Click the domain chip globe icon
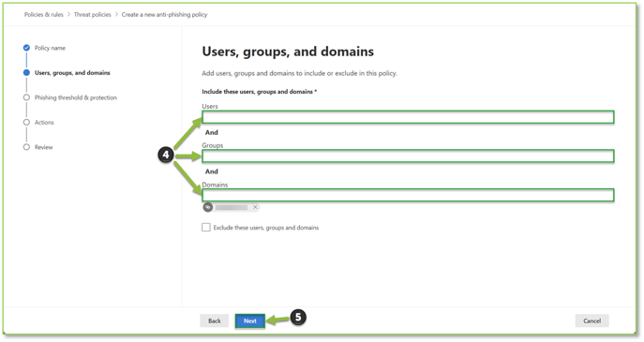Image resolution: width=644 pixels, height=342 pixels. coord(208,207)
